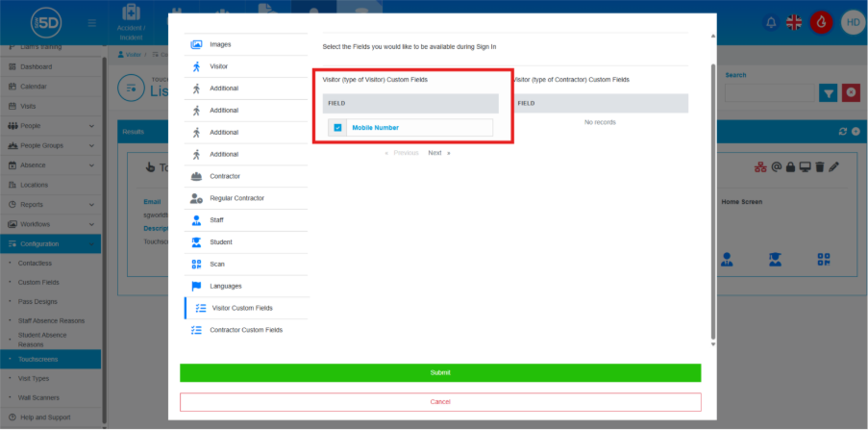Collapse the Configuration menu
Viewport: 868px width, 430px height.
tap(50, 243)
